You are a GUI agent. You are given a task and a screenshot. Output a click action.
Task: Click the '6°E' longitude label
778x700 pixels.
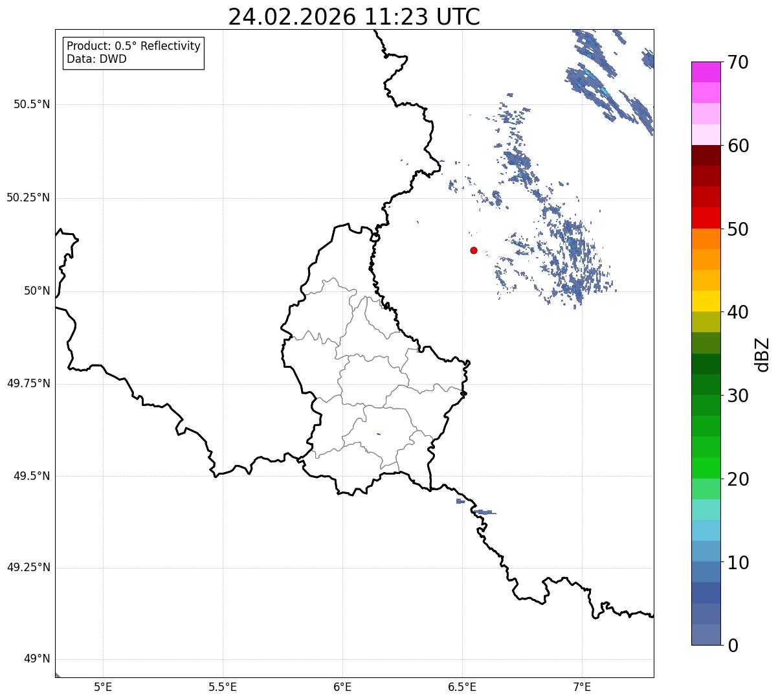tap(342, 687)
